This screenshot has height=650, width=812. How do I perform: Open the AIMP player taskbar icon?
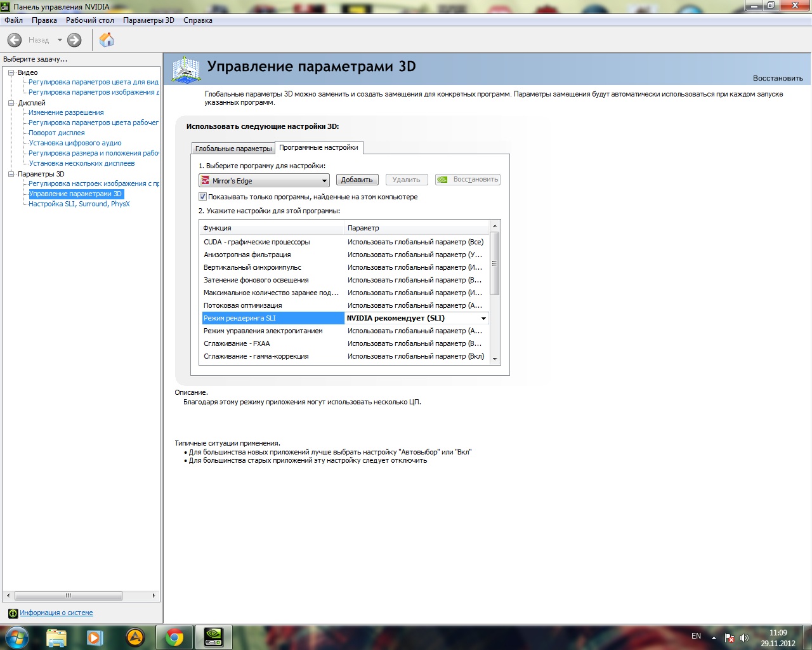pyautogui.click(x=135, y=637)
